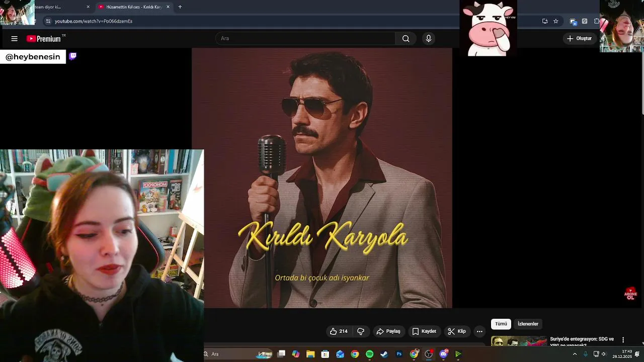Open OBS Studio from the taskbar
644x362 pixels.
429,354
